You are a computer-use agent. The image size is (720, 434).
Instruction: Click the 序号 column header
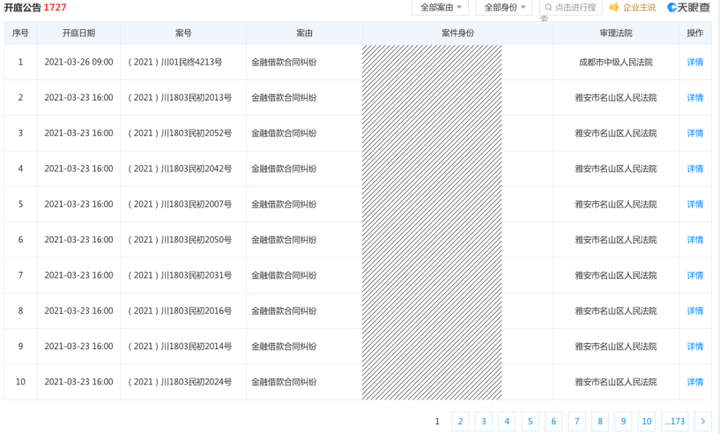20,33
